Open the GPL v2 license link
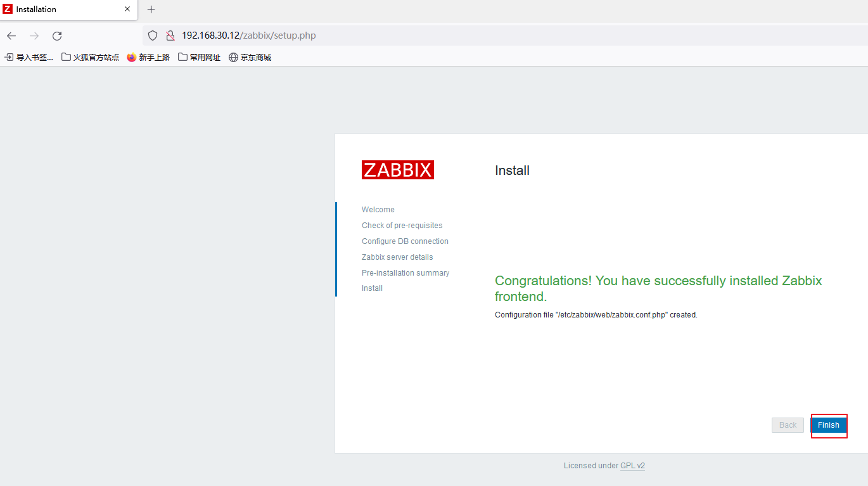Image resolution: width=868 pixels, height=486 pixels. coord(632,466)
